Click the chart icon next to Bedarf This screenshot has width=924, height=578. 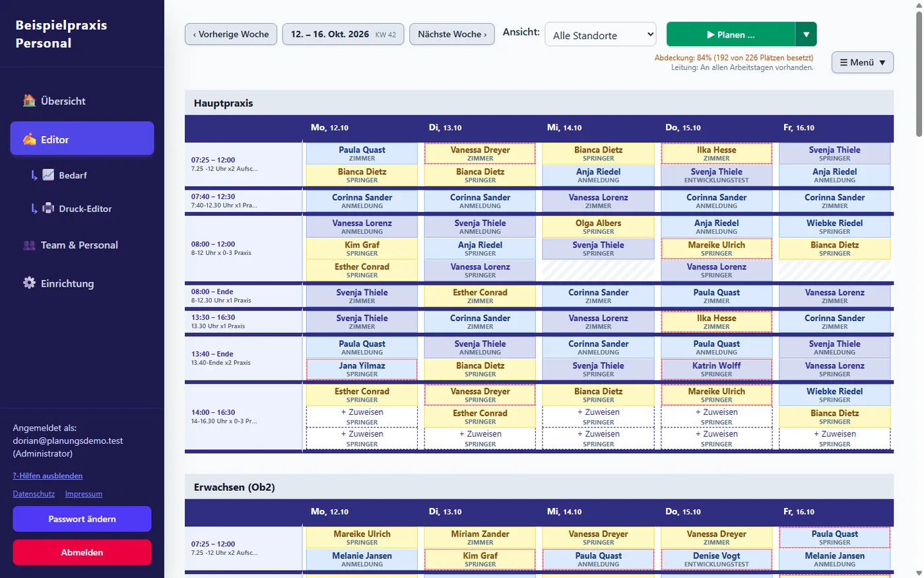click(48, 175)
